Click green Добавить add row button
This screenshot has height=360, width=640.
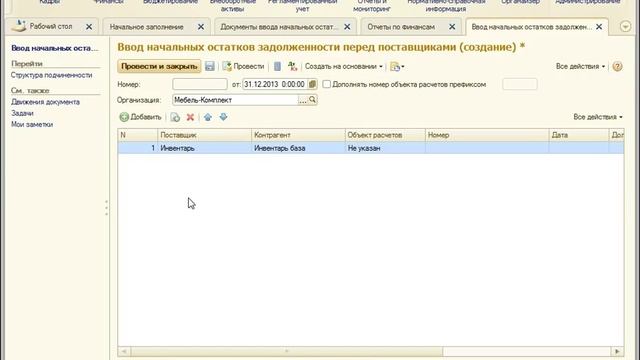(140, 117)
